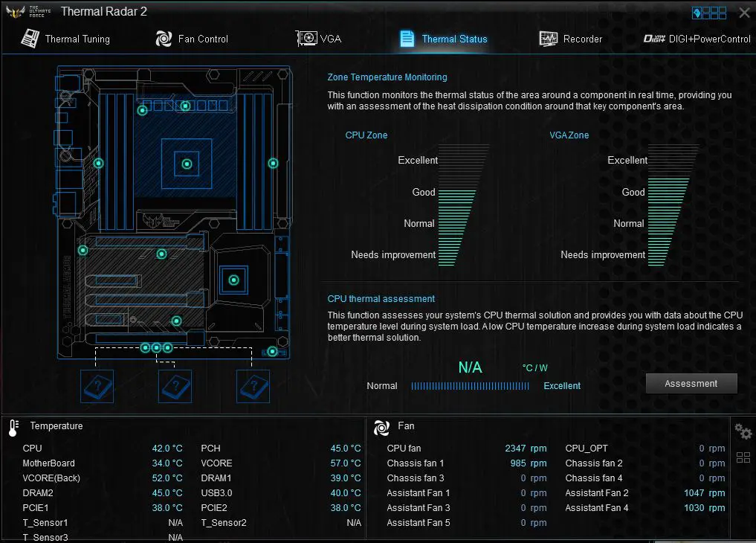Click the Zone Temperature Monitoring heading
The image size is (756, 543).
(387, 77)
